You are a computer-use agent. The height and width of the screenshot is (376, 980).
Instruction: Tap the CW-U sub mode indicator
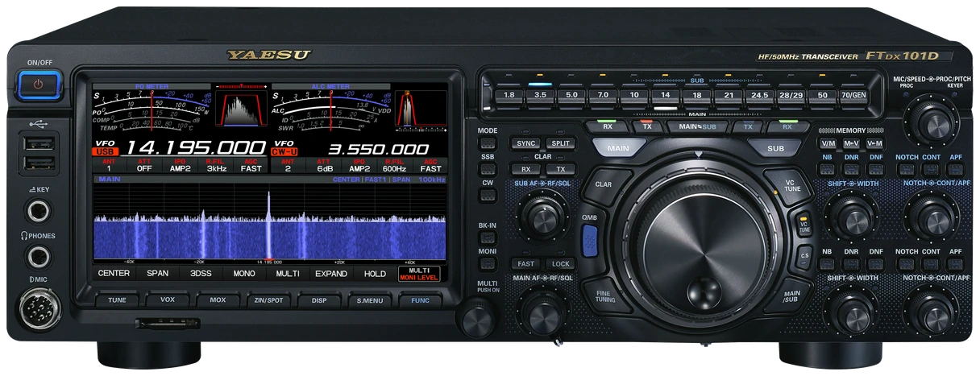point(284,152)
